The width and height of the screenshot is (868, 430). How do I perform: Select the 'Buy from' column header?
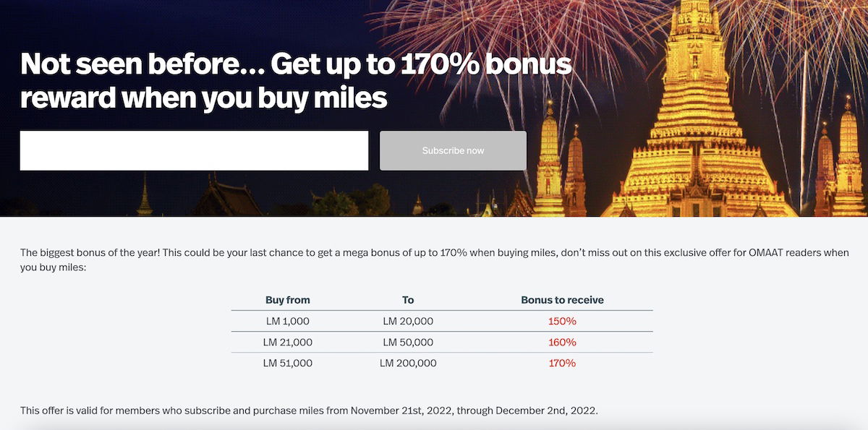point(288,300)
